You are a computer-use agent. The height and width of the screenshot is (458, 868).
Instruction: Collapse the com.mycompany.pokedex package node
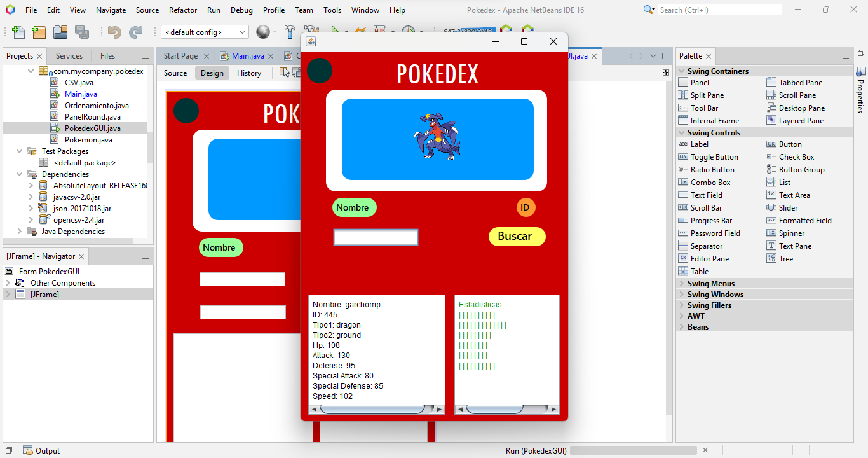31,71
